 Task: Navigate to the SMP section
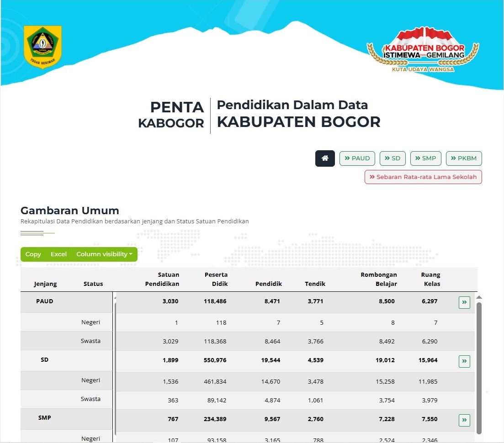[425, 158]
